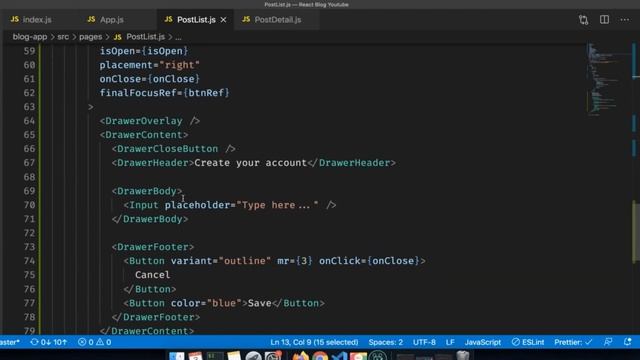Click pages folder in the breadcrumb
Image resolution: width=640 pixels, height=360 pixels.
91,37
